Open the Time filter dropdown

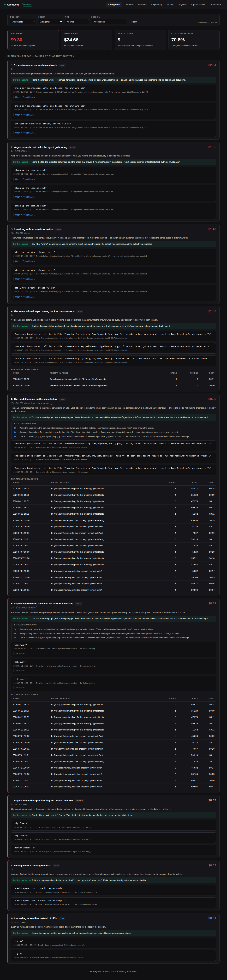point(77,22)
